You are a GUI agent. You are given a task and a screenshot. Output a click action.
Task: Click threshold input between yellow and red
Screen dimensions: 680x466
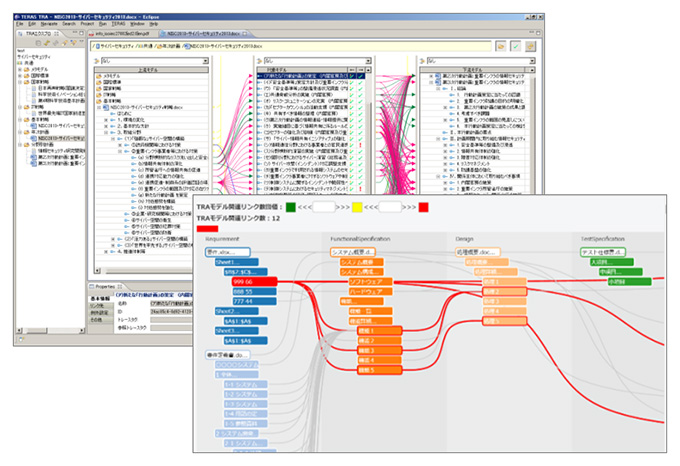coord(390,207)
